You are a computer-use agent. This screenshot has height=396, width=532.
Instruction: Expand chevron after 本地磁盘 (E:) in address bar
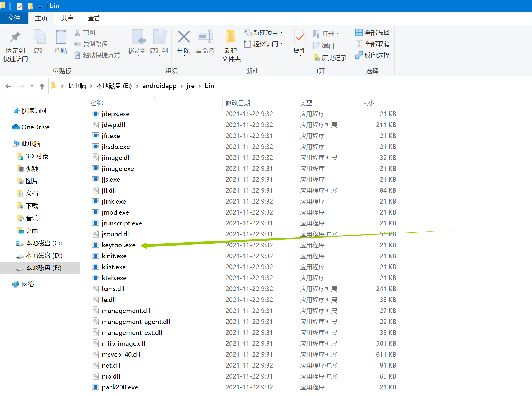pos(137,86)
